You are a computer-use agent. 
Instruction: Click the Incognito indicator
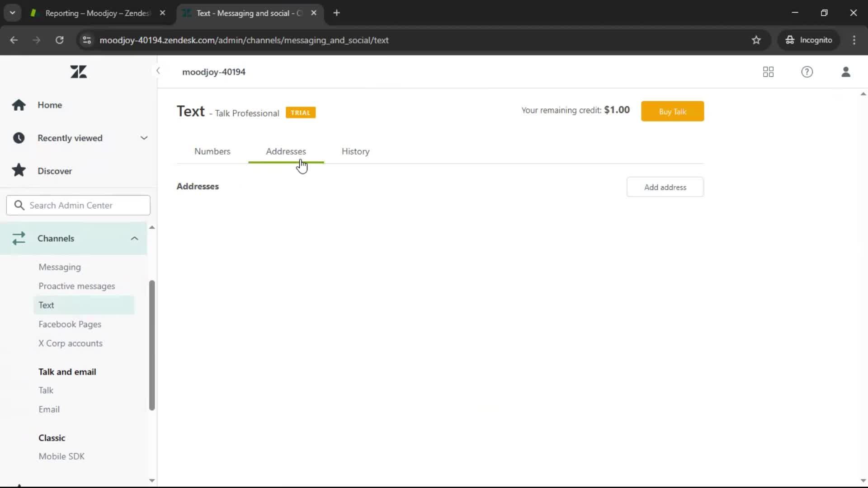(x=809, y=40)
